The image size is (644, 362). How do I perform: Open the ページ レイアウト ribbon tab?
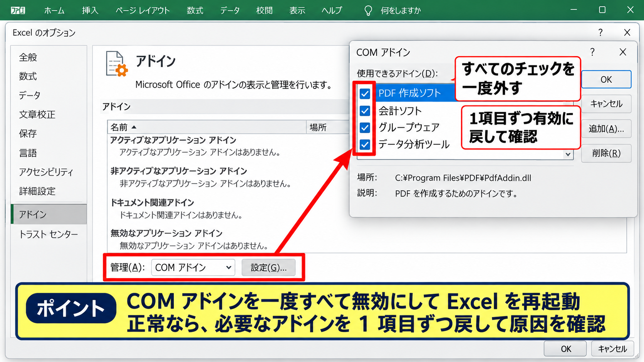(143, 10)
